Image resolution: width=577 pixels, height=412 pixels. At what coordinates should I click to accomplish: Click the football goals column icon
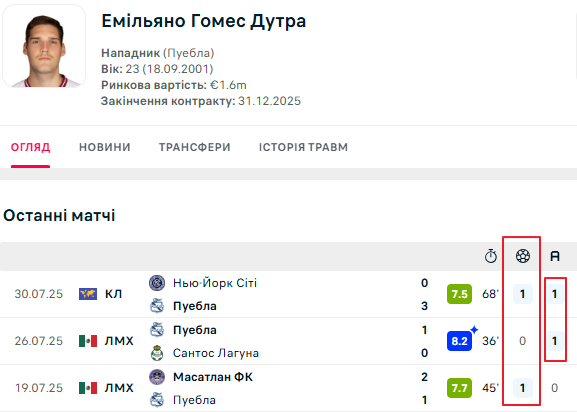[x=523, y=256]
